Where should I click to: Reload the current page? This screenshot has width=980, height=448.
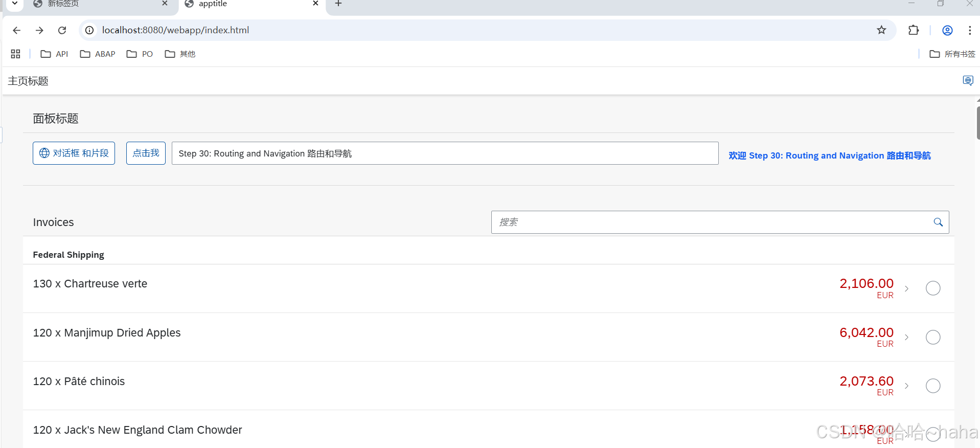[x=62, y=30]
